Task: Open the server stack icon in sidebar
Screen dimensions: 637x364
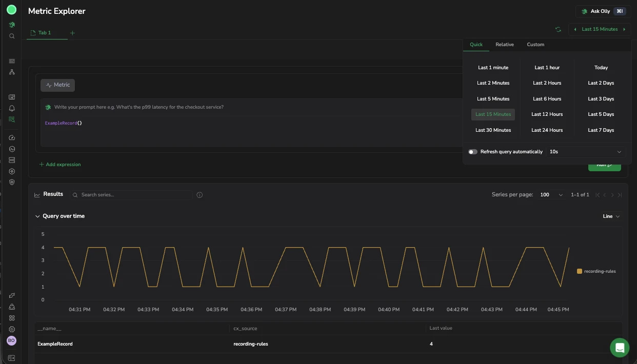Action: [12, 160]
